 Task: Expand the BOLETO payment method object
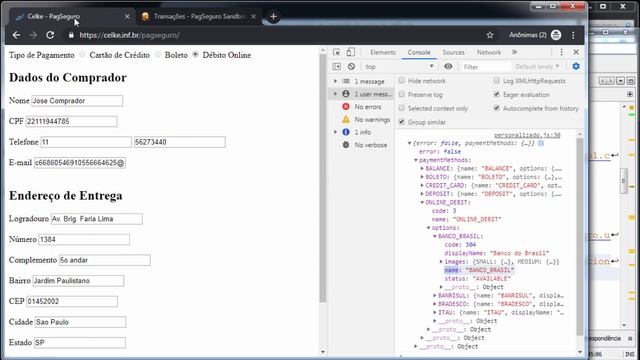pos(422,177)
